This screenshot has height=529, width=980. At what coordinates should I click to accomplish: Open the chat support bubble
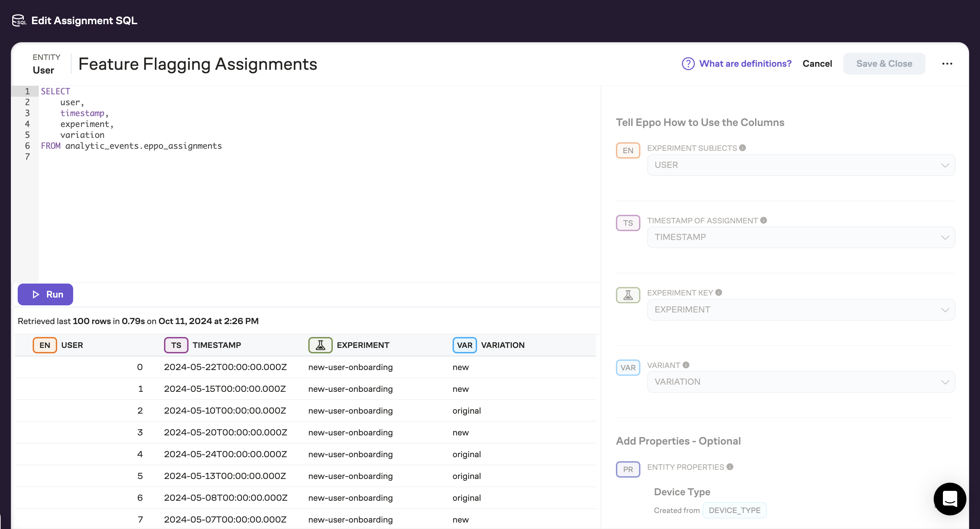pos(950,499)
